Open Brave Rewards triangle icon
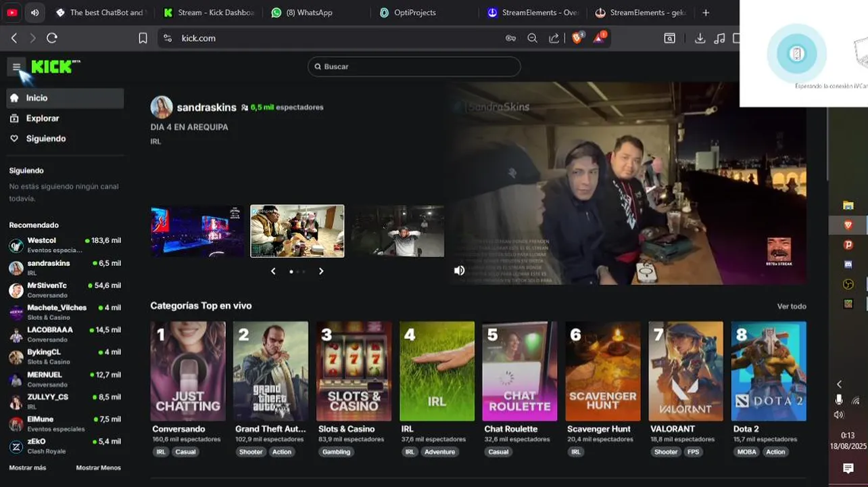This screenshot has height=487, width=868. click(600, 38)
